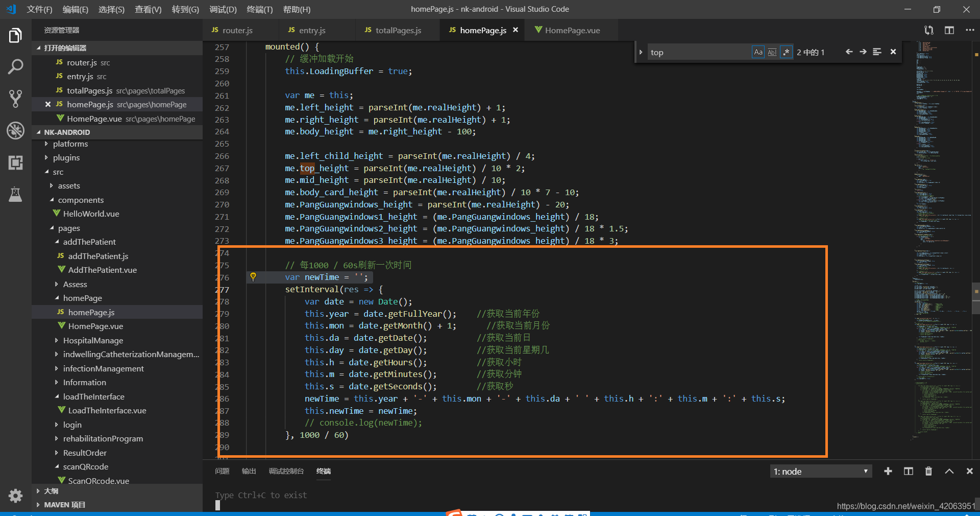Open the Test flask view in activity bar
Screen dimensions: 980x516
tap(15, 194)
